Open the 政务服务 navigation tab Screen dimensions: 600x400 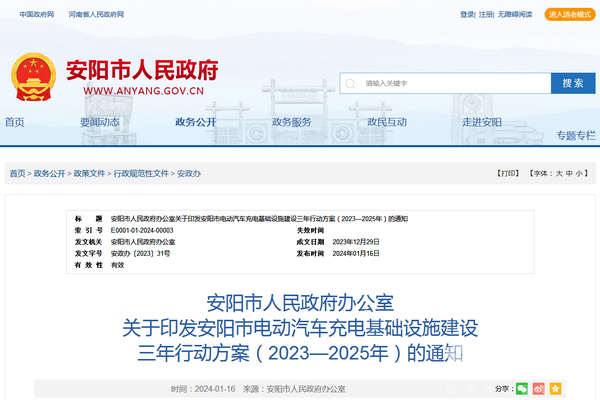(x=292, y=122)
